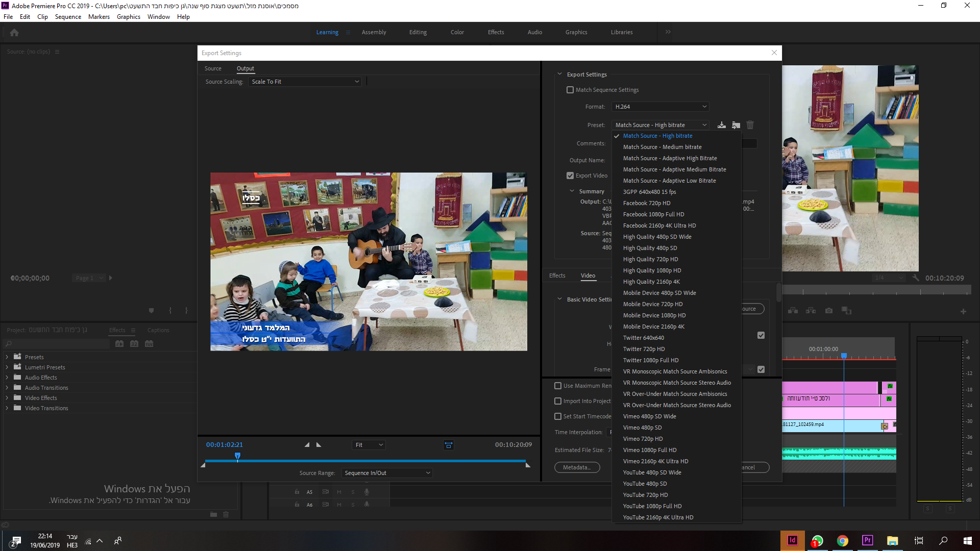Image resolution: width=980 pixels, height=551 pixels.
Task: Open the Format H.264 dropdown
Action: coord(660,107)
